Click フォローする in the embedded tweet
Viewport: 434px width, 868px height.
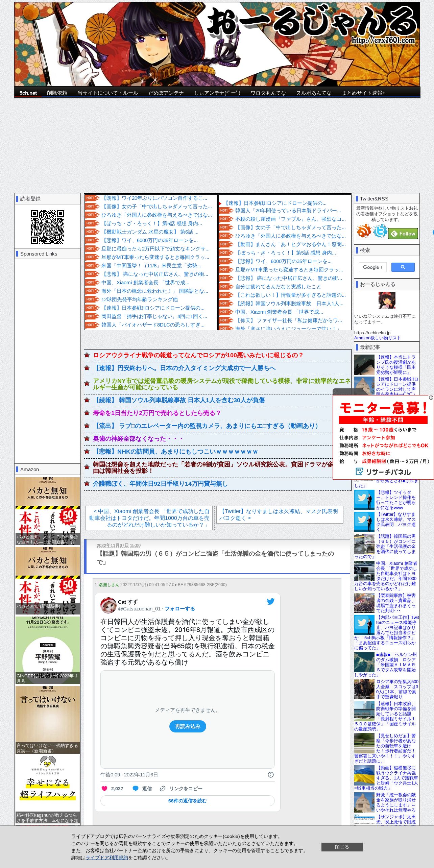click(x=179, y=609)
